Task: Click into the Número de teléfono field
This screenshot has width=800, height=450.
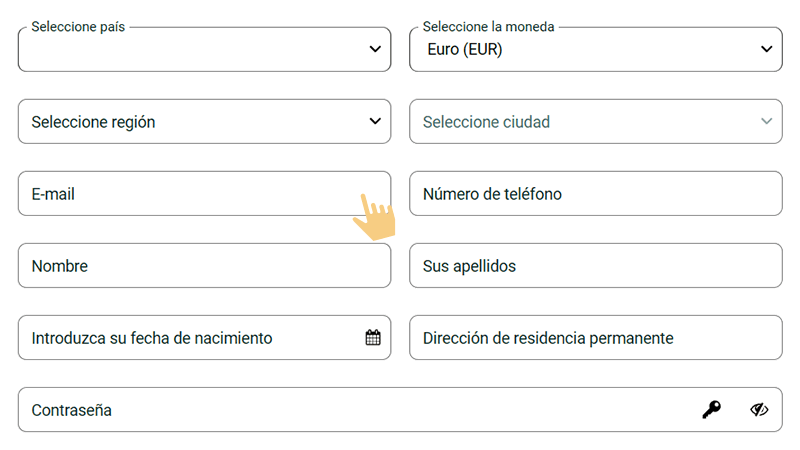Action: click(595, 194)
